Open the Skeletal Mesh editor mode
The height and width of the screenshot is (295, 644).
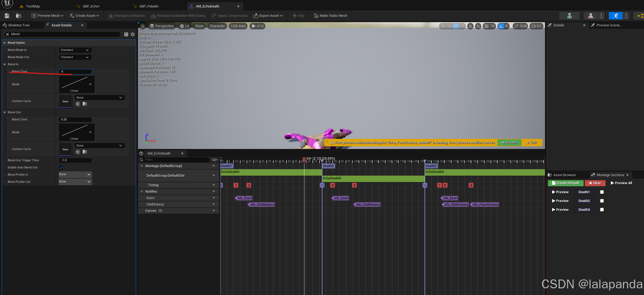[x=591, y=16]
